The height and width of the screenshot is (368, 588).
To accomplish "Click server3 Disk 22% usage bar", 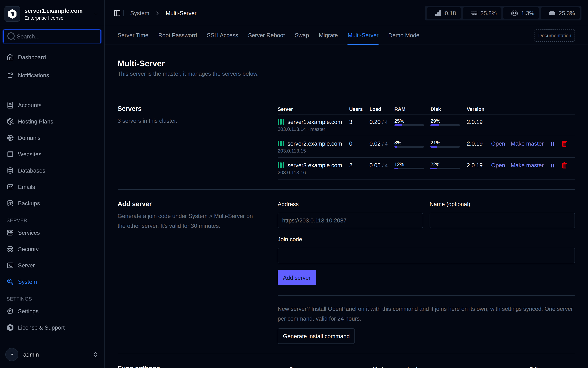I will coord(445,168).
